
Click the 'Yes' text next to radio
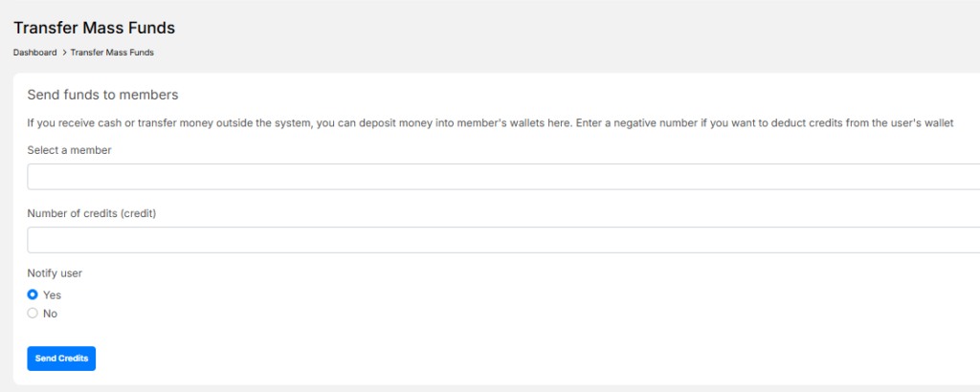52,294
